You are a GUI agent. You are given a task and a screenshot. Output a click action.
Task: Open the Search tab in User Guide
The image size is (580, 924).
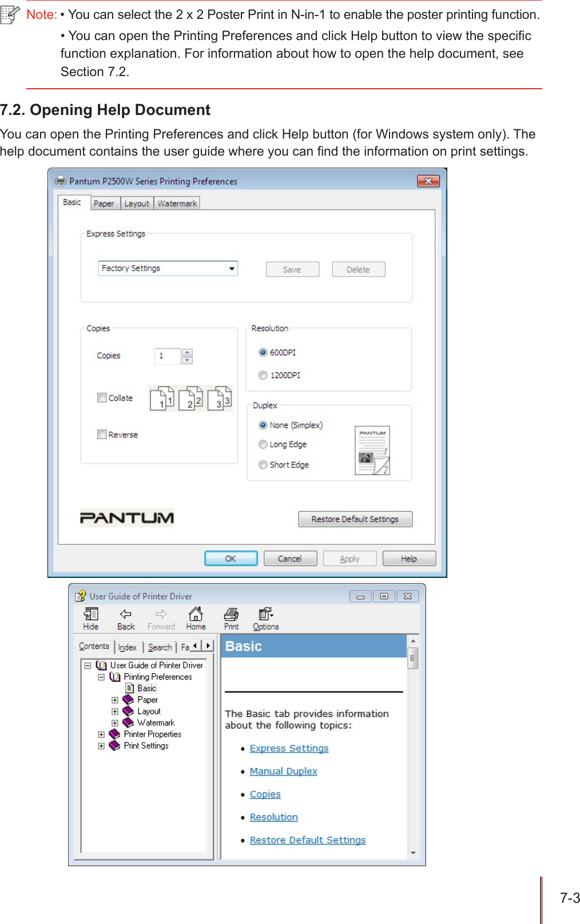click(160, 647)
